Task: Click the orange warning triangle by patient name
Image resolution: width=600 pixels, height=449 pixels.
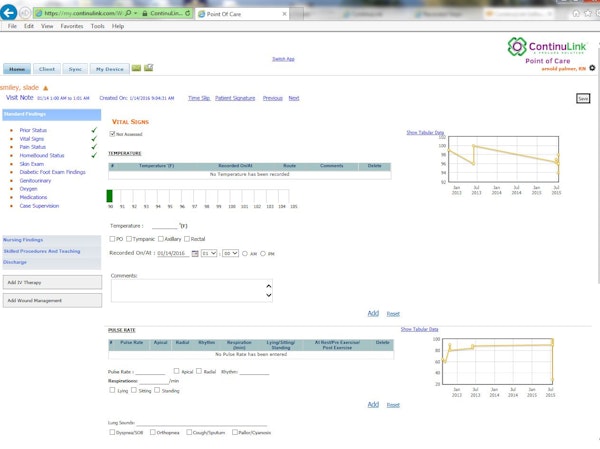Action: coord(46,88)
